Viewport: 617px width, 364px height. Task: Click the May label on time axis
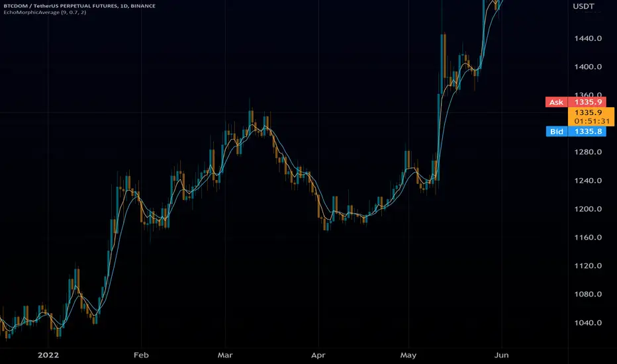408,355
